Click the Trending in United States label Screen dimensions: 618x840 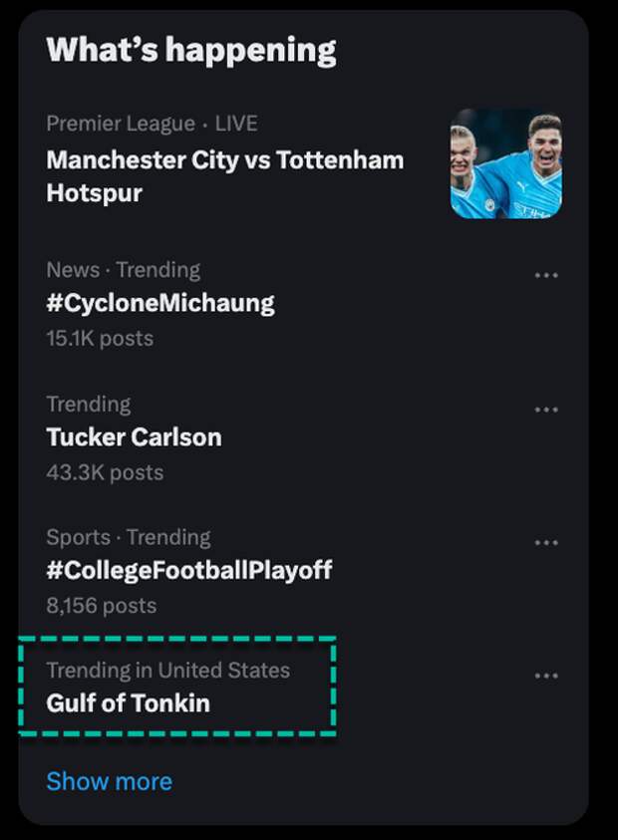(167, 671)
